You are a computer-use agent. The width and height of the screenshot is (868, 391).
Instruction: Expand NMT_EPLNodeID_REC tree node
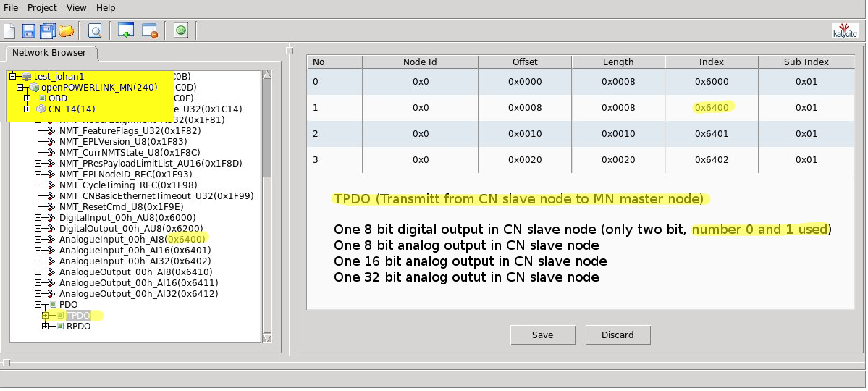point(38,175)
